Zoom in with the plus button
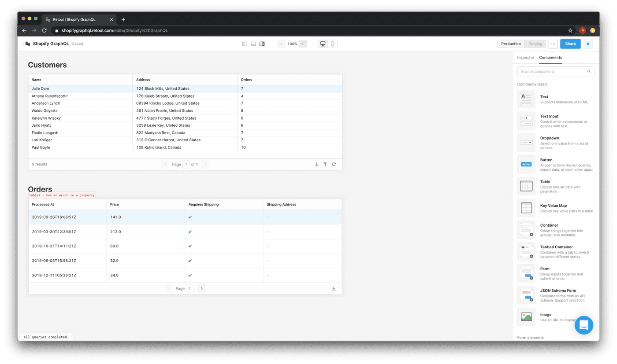This screenshot has height=364, width=617. point(303,44)
